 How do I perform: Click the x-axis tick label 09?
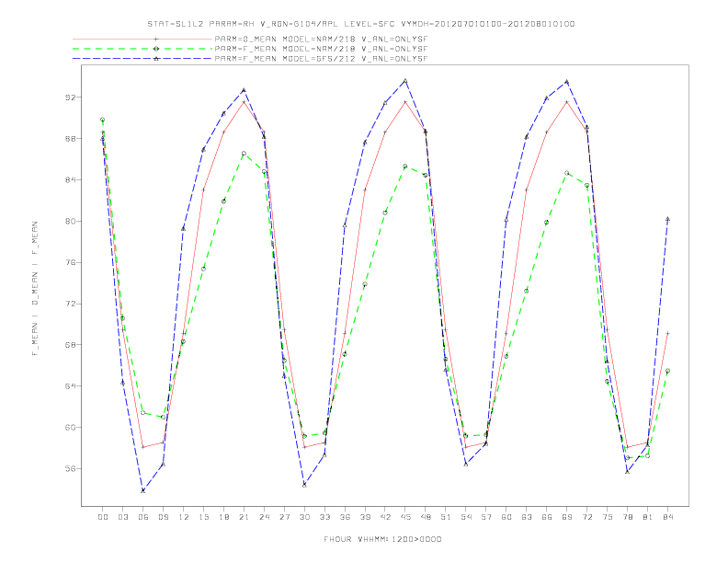163,517
